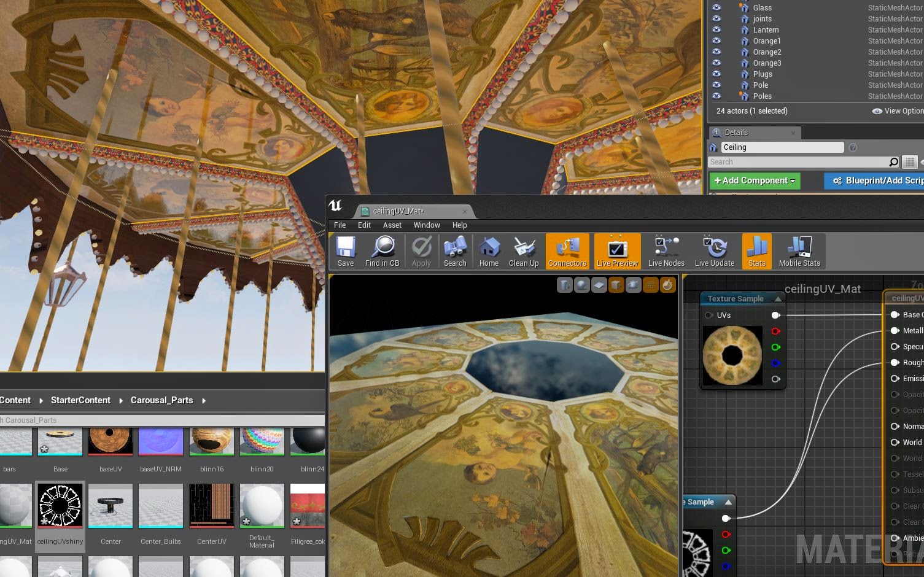This screenshot has height=577, width=924.
Task: Select the cylinder preview mesh icon
Action: 565,285
